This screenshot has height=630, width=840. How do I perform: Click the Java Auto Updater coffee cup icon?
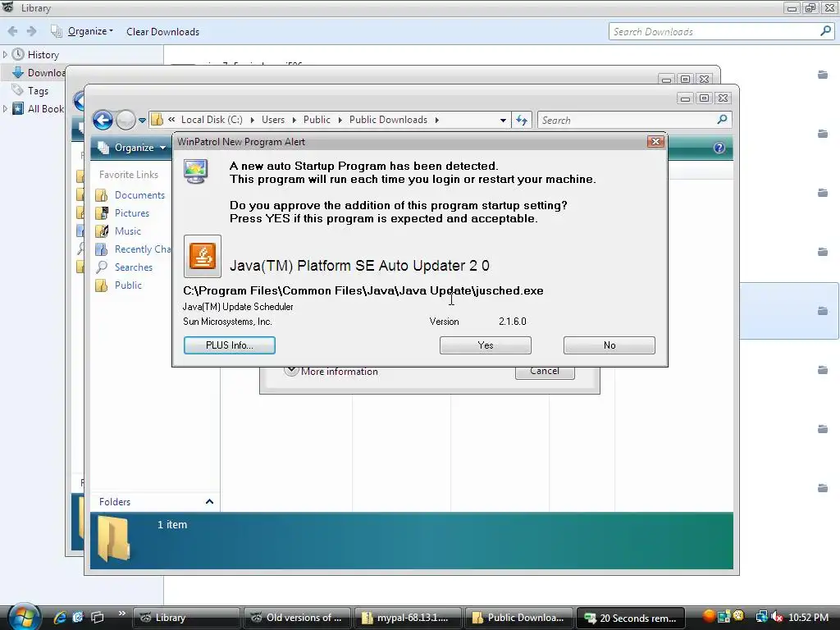(x=203, y=256)
